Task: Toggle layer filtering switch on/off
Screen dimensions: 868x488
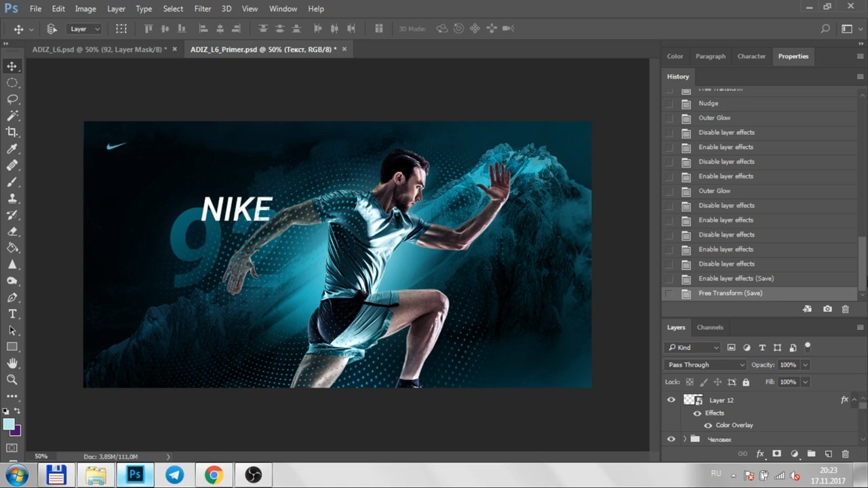Action: (807, 346)
